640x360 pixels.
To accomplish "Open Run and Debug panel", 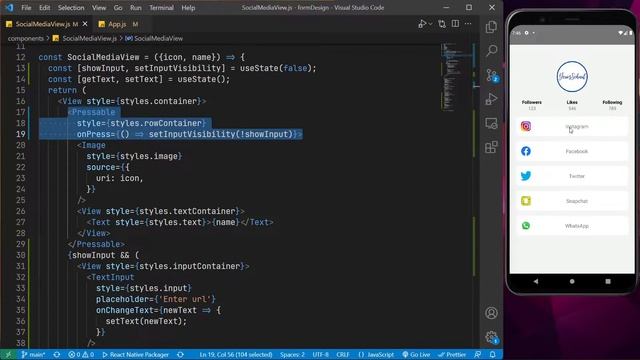I will [x=491, y=99].
